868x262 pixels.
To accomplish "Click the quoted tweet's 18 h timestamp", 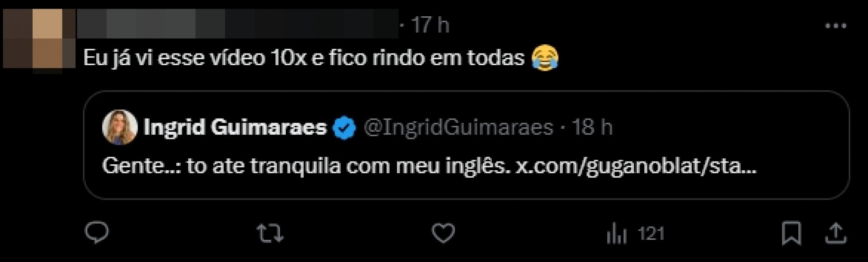I will click(592, 127).
